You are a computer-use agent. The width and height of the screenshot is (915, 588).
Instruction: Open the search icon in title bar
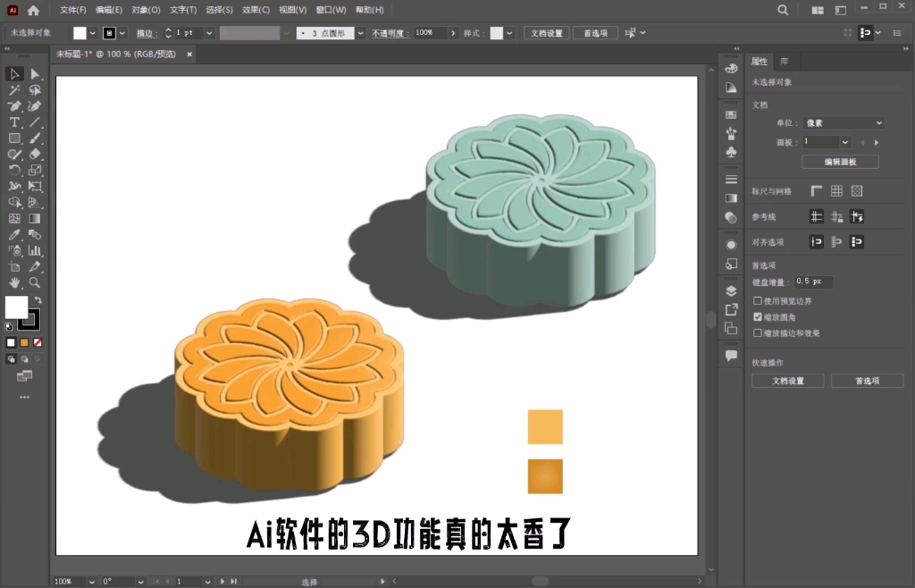(783, 10)
